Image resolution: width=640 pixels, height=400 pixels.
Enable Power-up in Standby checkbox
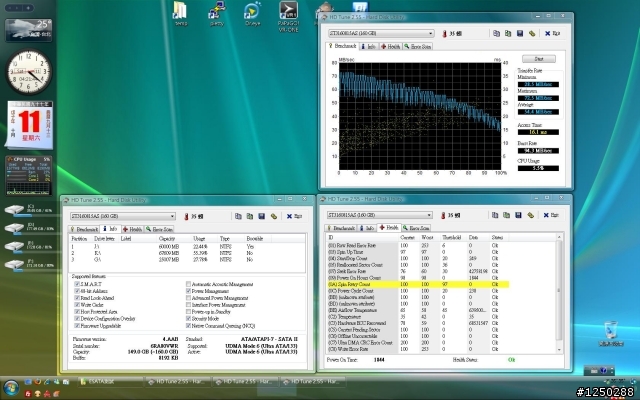pyautogui.click(x=188, y=312)
